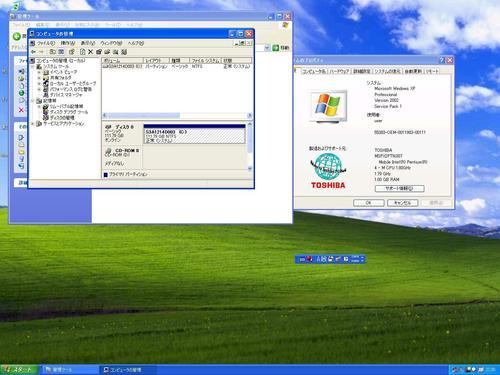Click the help question mark in System Properties

442,60
